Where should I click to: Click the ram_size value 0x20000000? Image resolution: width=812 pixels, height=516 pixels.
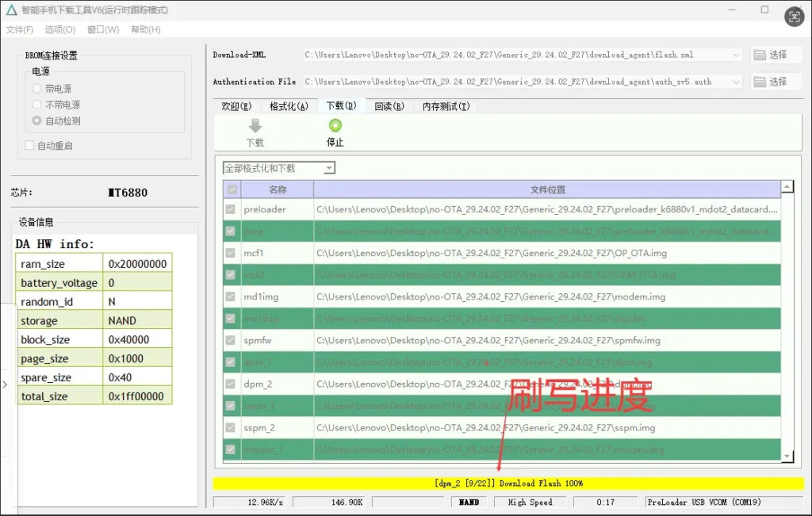(x=137, y=264)
